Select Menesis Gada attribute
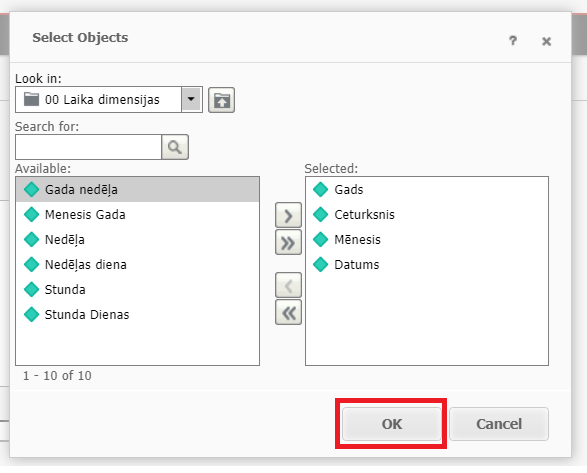This screenshot has width=587, height=473. [x=137, y=215]
